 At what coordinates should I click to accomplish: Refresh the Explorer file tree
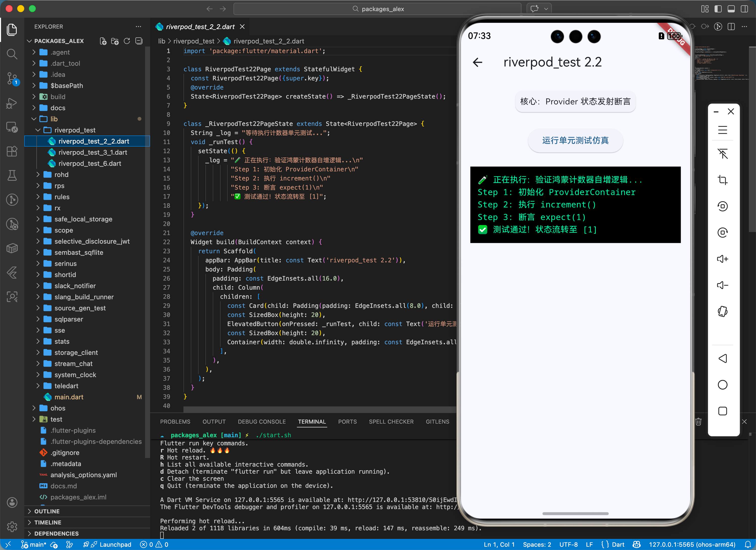point(127,41)
